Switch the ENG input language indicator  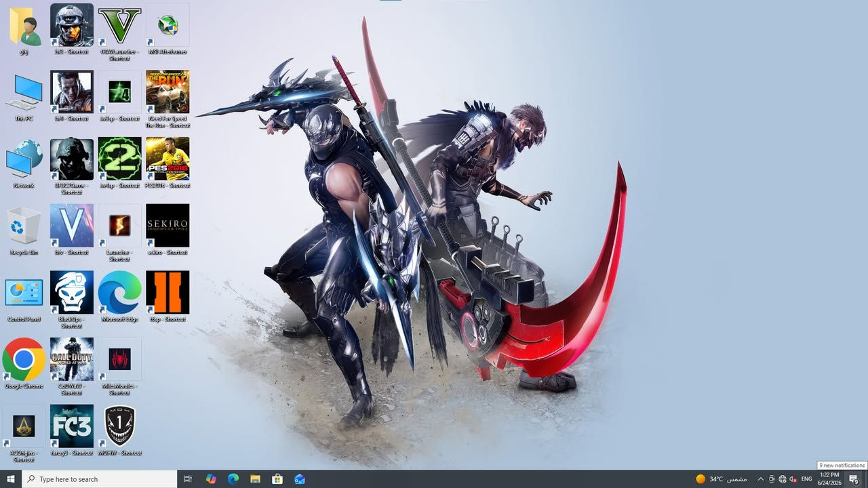pyautogui.click(x=807, y=479)
